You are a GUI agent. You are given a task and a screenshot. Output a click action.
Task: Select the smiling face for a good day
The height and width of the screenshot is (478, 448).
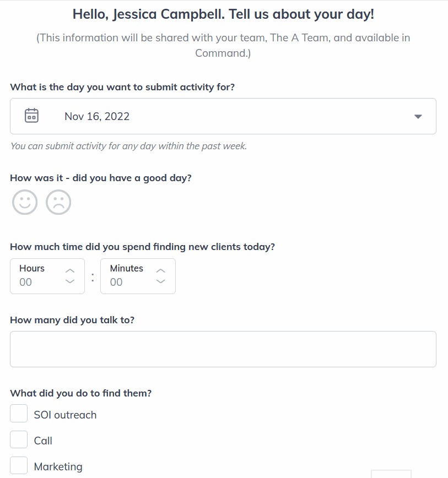click(x=24, y=202)
